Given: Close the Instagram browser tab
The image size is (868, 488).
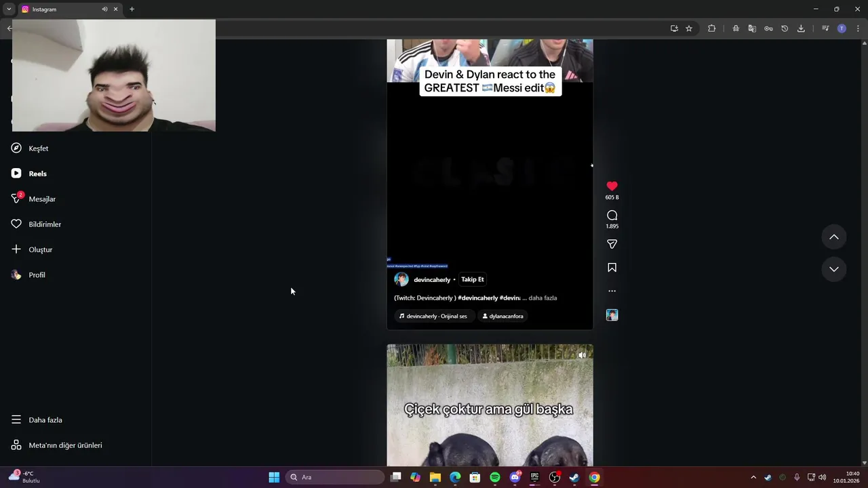Looking at the screenshot, I should coord(115,9).
